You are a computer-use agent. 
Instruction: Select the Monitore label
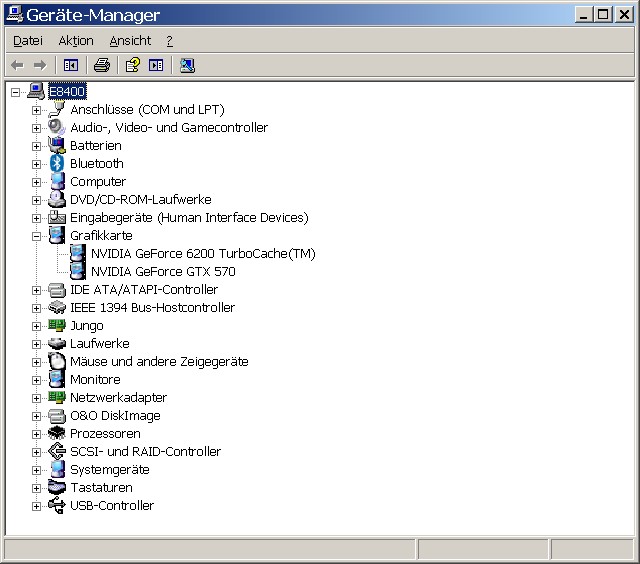[95, 380]
